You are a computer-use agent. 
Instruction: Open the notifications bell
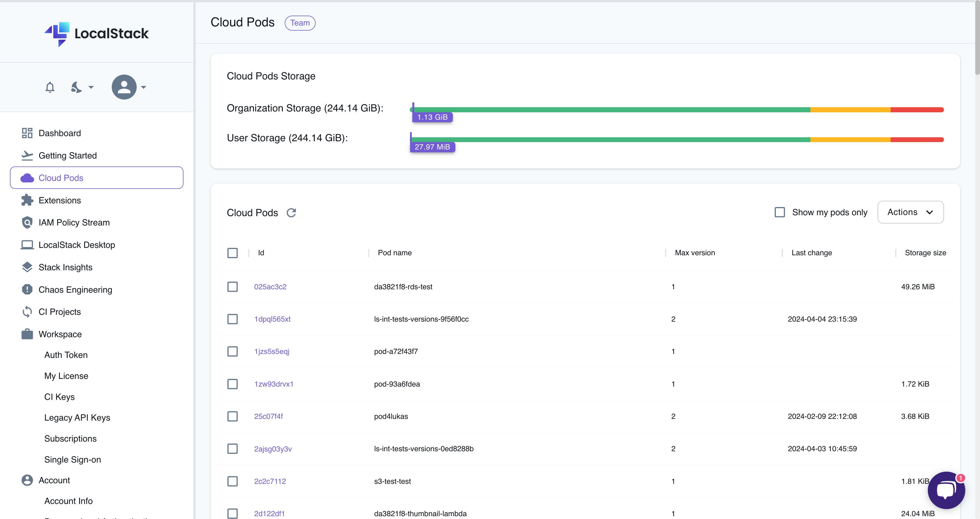click(50, 87)
